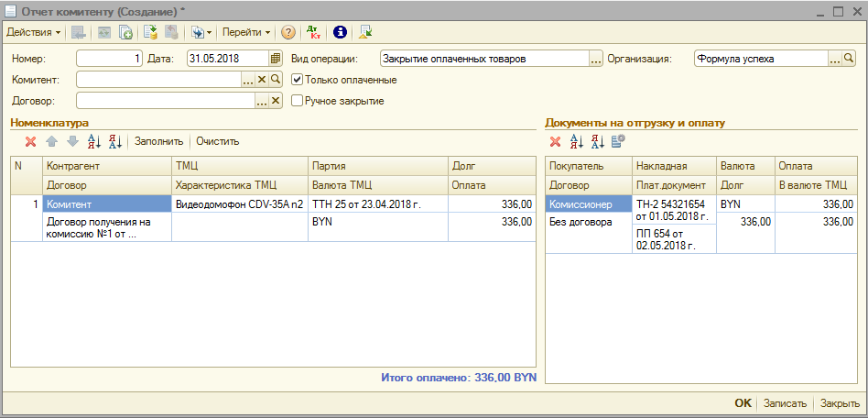The width and height of the screenshot is (868, 418).
Task: Click into the Номер input field
Action: coord(109,59)
